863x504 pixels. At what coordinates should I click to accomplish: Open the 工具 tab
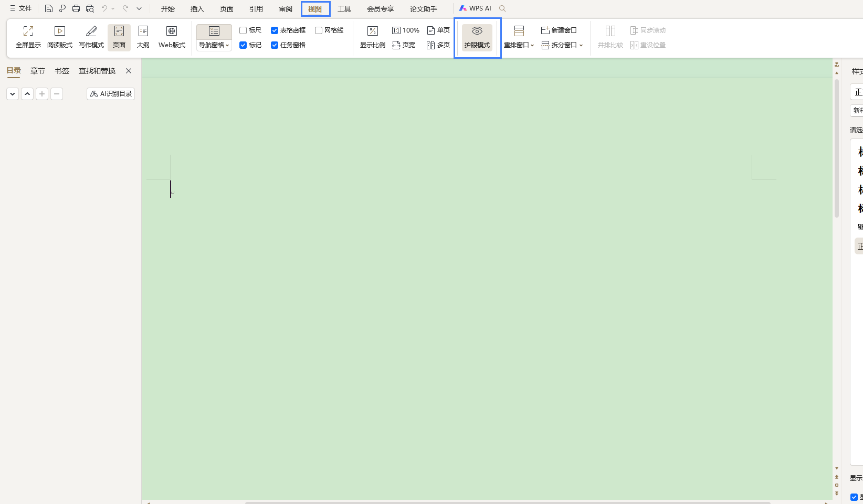pos(344,9)
